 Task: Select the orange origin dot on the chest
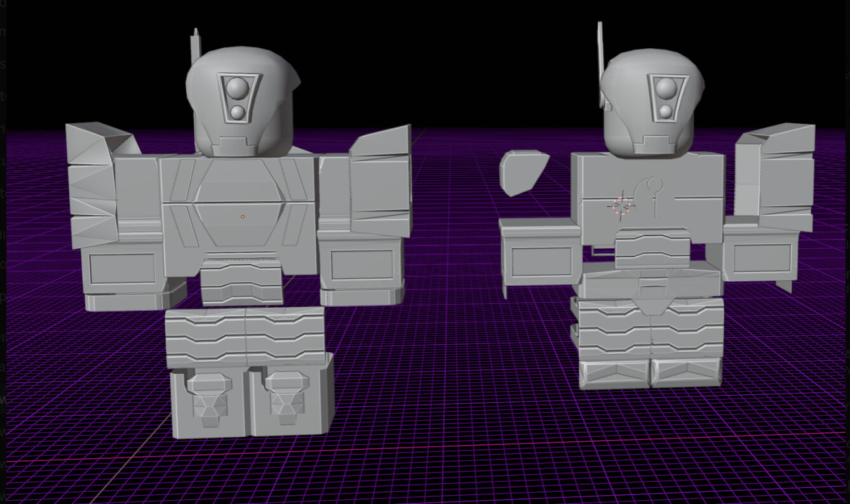click(x=244, y=216)
